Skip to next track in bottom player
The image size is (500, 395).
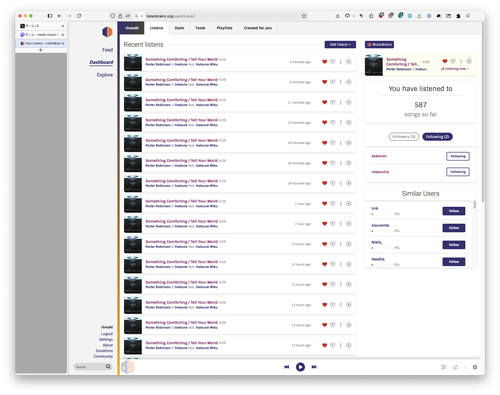click(x=314, y=367)
